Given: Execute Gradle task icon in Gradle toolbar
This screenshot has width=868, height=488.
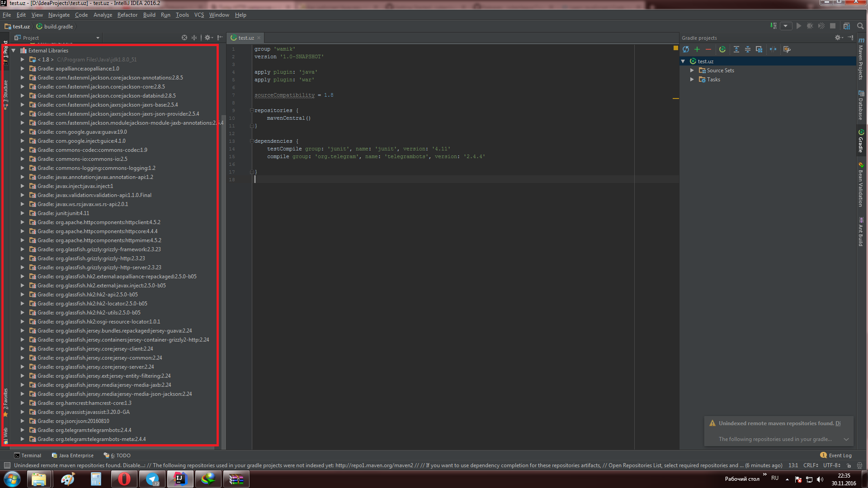Looking at the screenshot, I should pos(722,49).
